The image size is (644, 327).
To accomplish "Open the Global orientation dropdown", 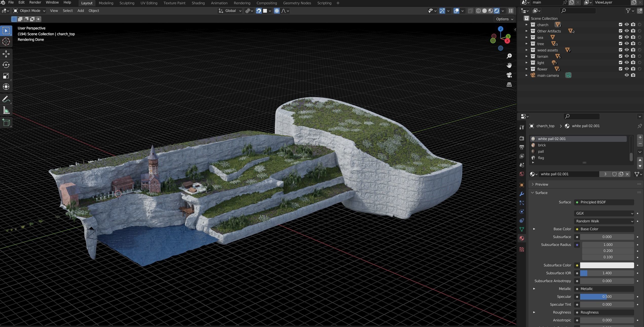I will click(x=230, y=11).
